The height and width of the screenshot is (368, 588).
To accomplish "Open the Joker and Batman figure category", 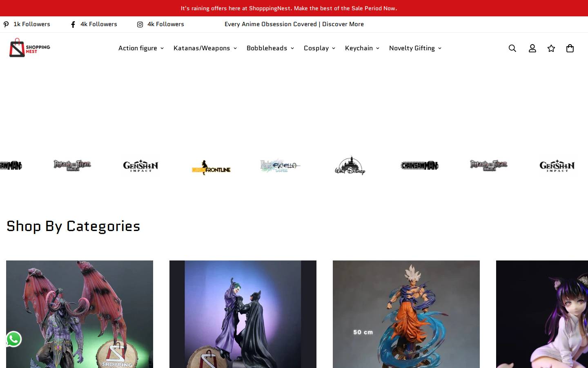I will click(243, 314).
